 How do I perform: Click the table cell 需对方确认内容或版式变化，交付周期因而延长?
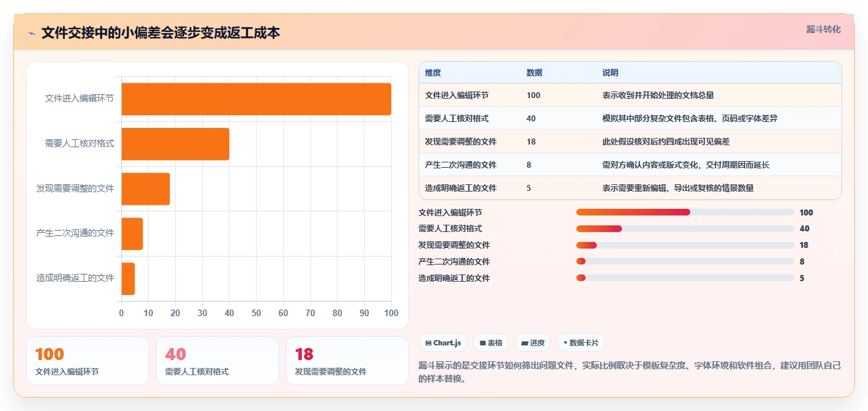click(x=686, y=165)
